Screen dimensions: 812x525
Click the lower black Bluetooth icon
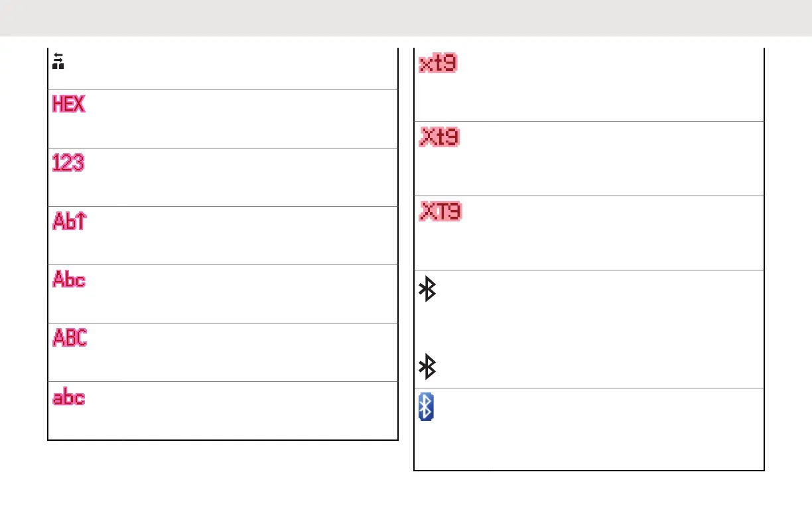click(x=429, y=367)
